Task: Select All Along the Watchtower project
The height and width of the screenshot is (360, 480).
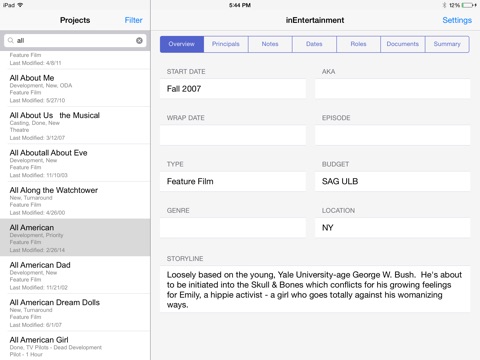Action: pyautogui.click(x=75, y=200)
